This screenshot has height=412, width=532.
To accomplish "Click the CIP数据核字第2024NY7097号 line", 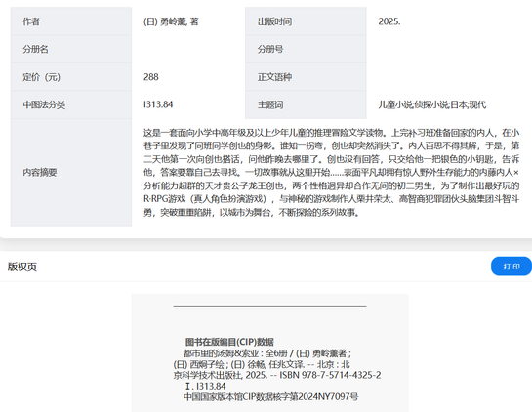I will click(x=270, y=396).
